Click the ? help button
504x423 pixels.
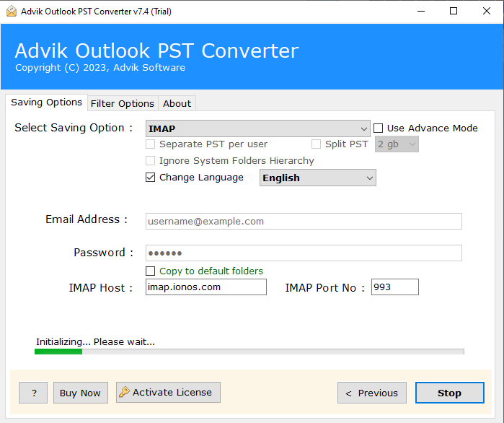(33, 393)
